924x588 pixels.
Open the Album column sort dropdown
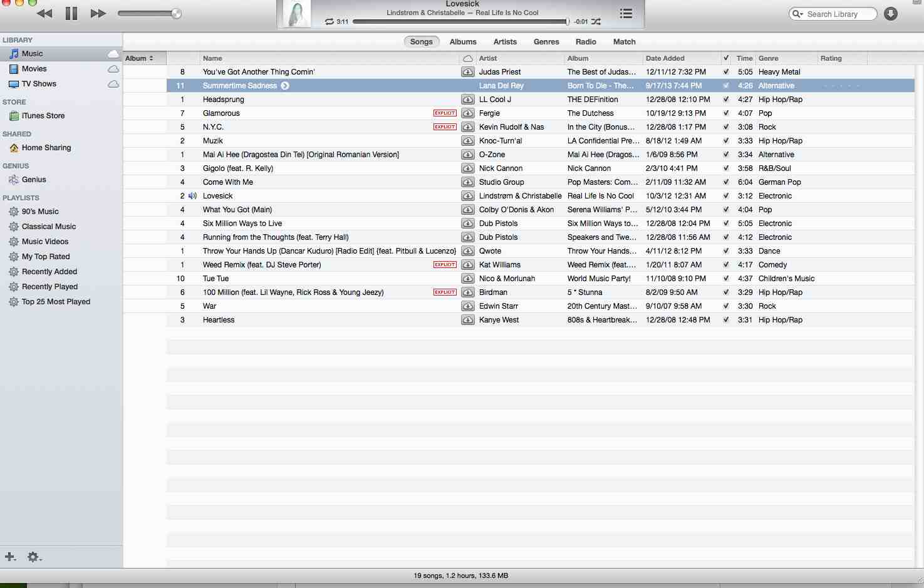(x=145, y=58)
